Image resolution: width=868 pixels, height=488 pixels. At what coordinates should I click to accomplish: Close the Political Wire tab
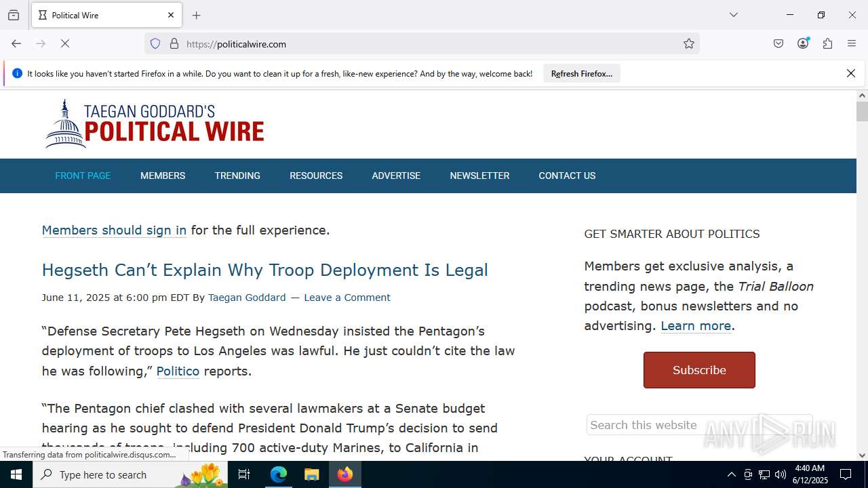(171, 15)
